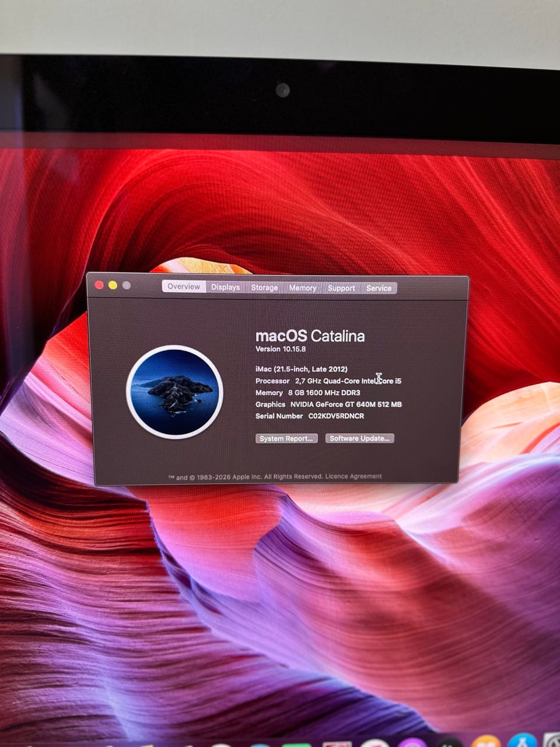This screenshot has height=747, width=560.
Task: Click the "Version 10.15.8" text
Action: (281, 349)
